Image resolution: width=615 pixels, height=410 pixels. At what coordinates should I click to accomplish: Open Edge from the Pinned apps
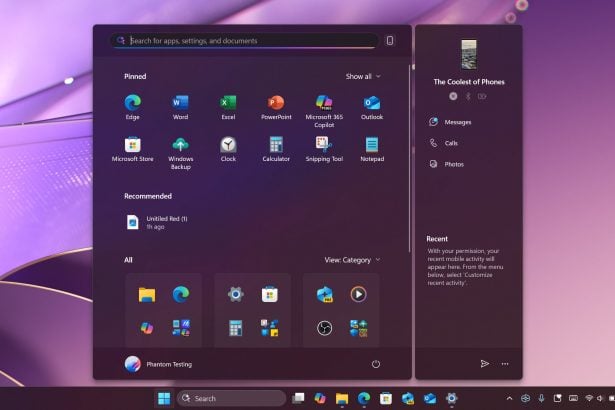click(x=133, y=107)
